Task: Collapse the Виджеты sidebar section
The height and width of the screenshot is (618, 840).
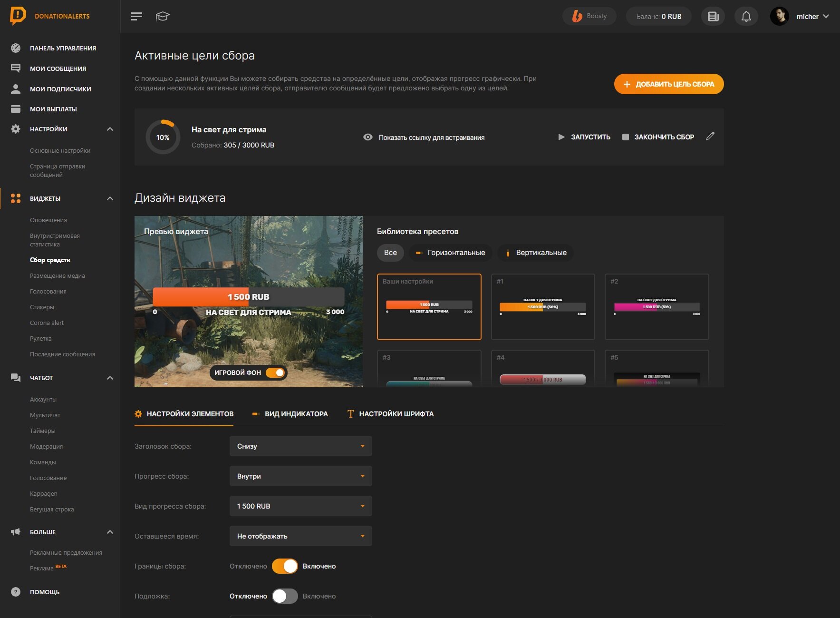Action: click(x=110, y=198)
